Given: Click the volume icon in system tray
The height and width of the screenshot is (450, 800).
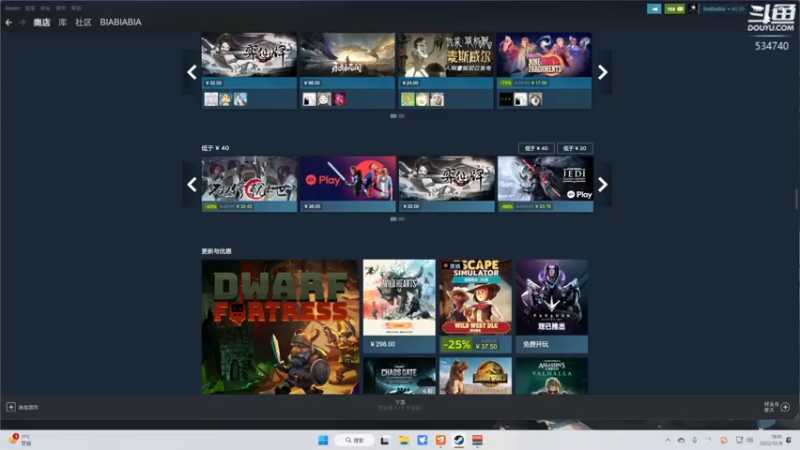Looking at the screenshot, I should click(x=749, y=440).
